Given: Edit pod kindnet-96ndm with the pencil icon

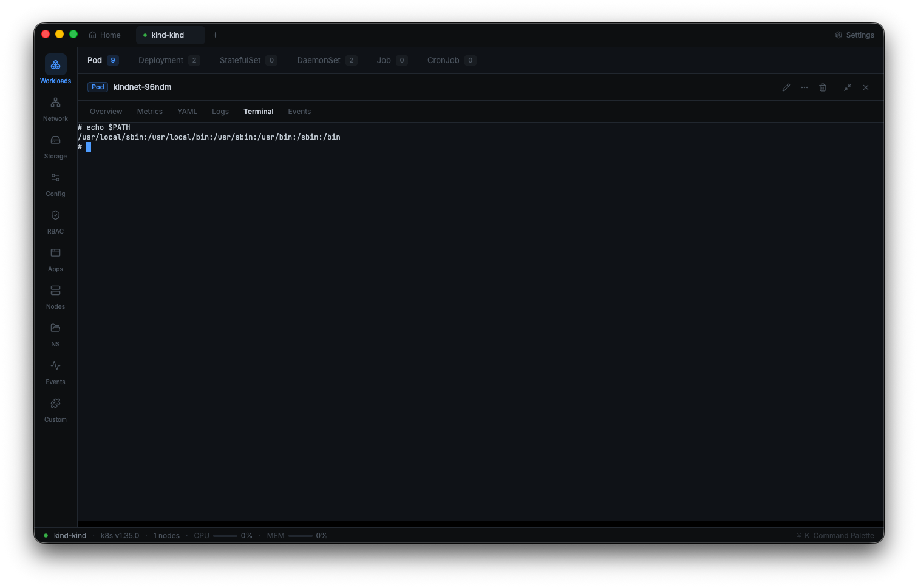Looking at the screenshot, I should coord(786,87).
